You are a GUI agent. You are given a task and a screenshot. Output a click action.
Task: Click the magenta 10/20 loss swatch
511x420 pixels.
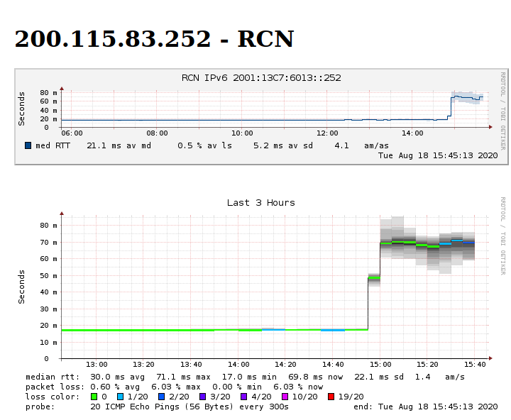284,397
